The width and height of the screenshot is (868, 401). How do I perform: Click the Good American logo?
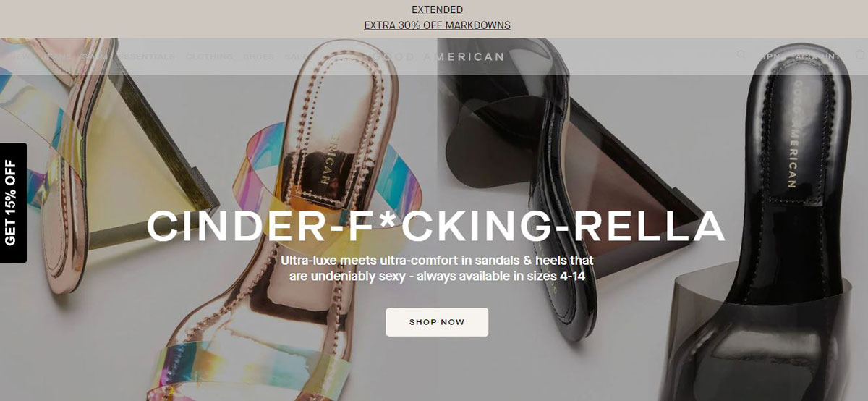point(437,56)
